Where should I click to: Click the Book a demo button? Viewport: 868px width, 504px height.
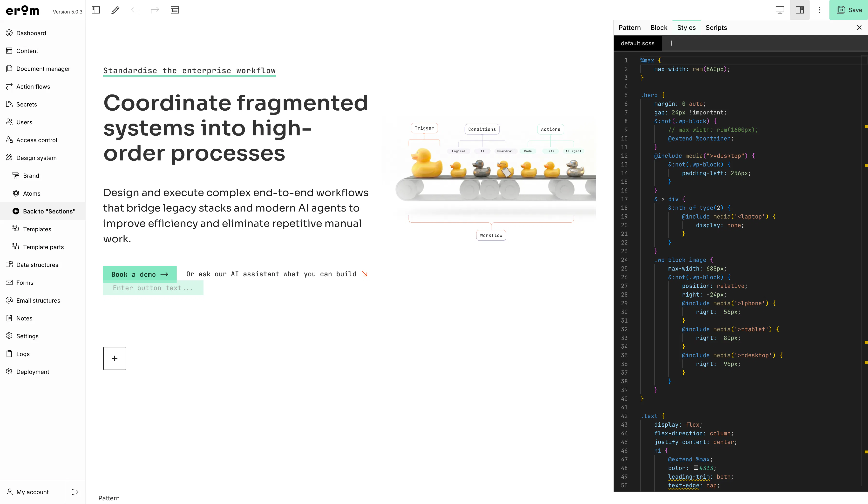[x=140, y=274]
